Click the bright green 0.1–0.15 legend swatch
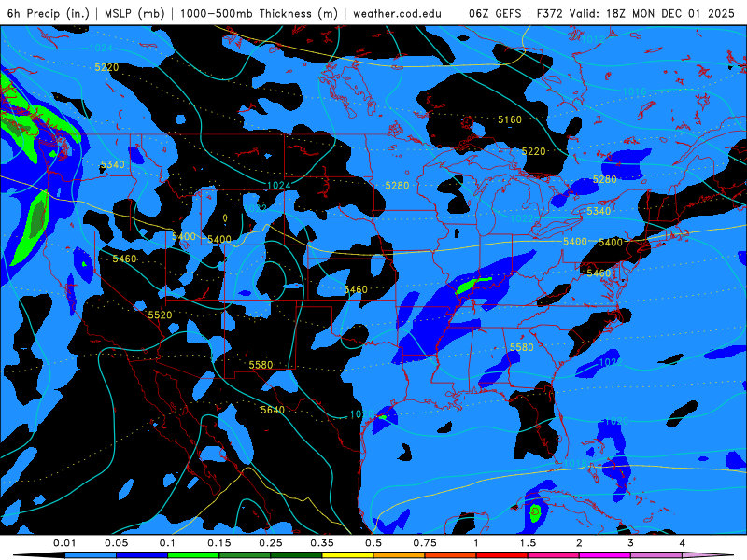This screenshot has width=747, height=560. [x=193, y=555]
